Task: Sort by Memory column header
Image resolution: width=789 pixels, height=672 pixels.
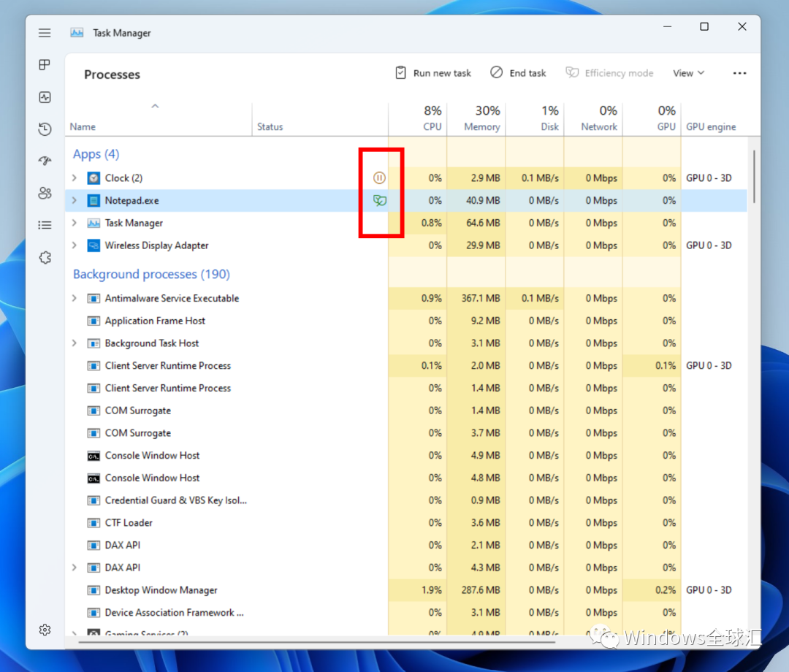Action: [476, 120]
